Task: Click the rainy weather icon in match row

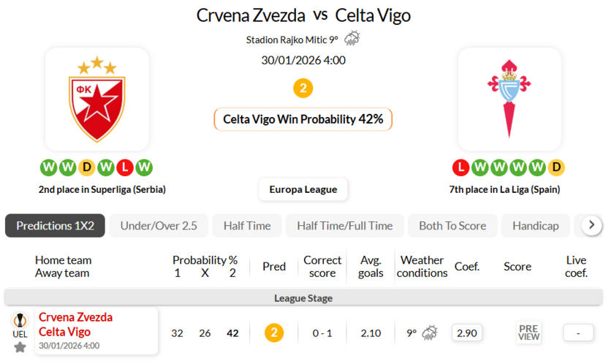Action: pyautogui.click(x=429, y=333)
